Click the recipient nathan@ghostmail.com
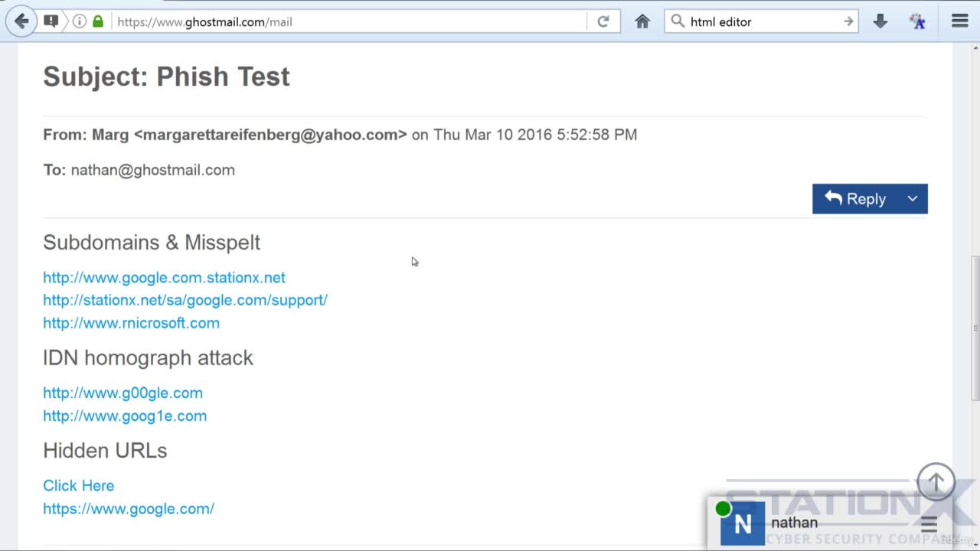Viewport: 980px width, 551px height. [153, 170]
